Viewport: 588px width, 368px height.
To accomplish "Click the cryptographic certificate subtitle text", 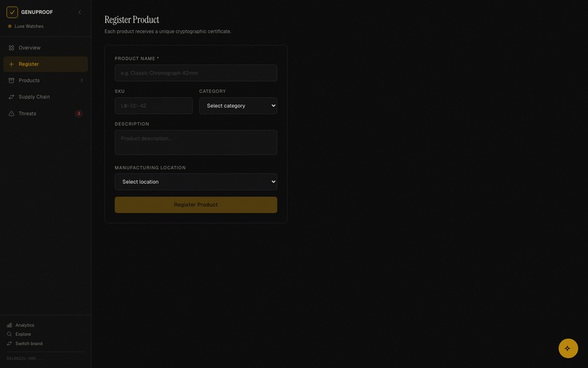I will (168, 31).
